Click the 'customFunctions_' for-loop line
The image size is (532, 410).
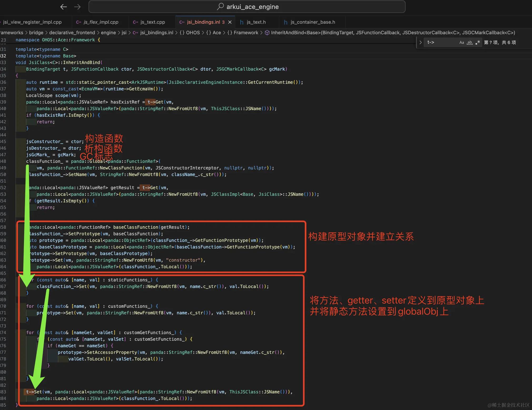coord(92,306)
